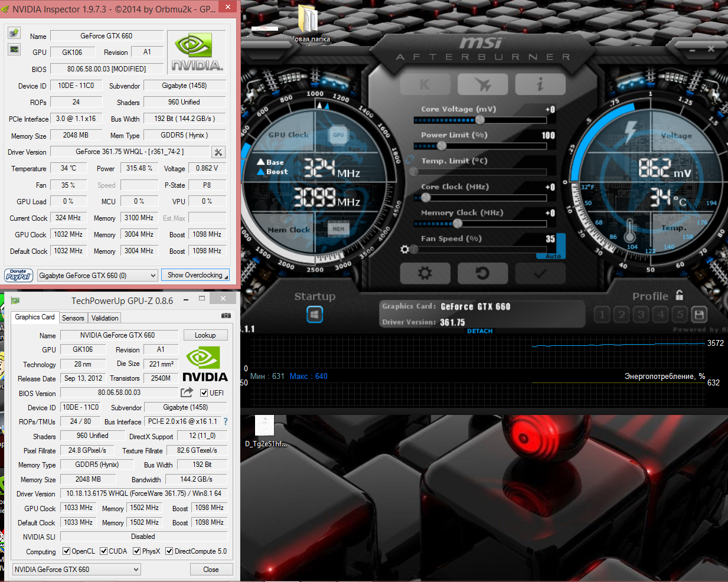Open the Новая папка desktop folder

308,25
